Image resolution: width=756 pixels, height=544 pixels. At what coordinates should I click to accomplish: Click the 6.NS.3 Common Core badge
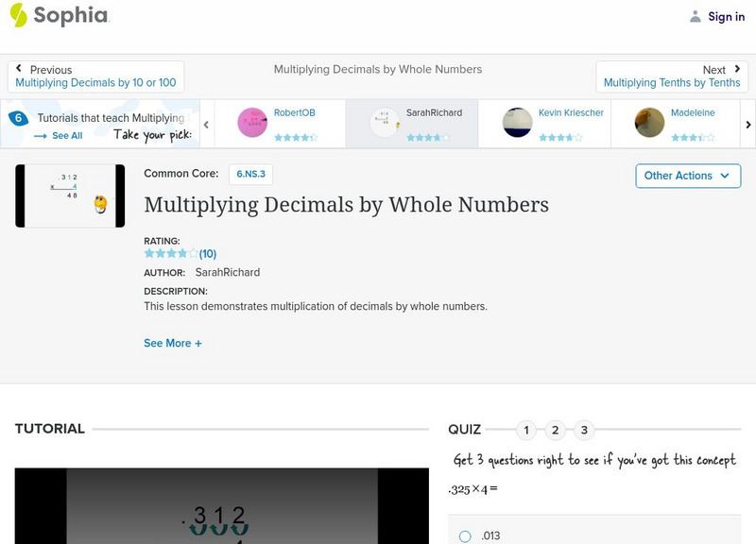(x=249, y=174)
